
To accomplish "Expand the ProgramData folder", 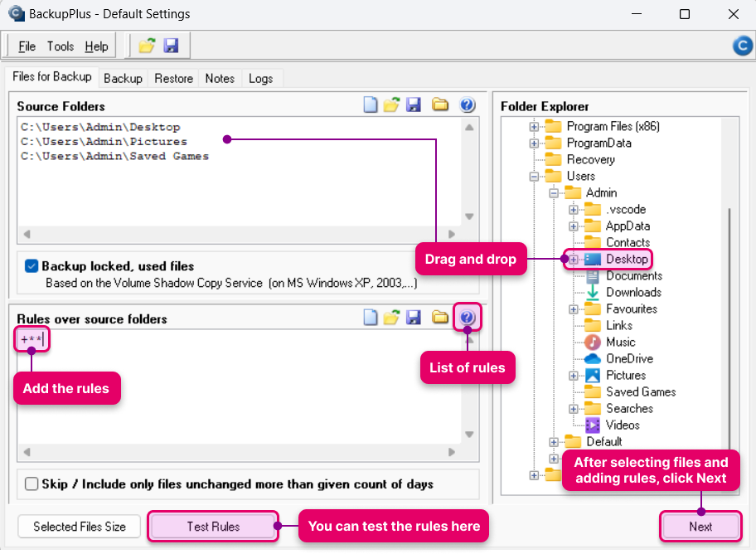I will pos(534,143).
